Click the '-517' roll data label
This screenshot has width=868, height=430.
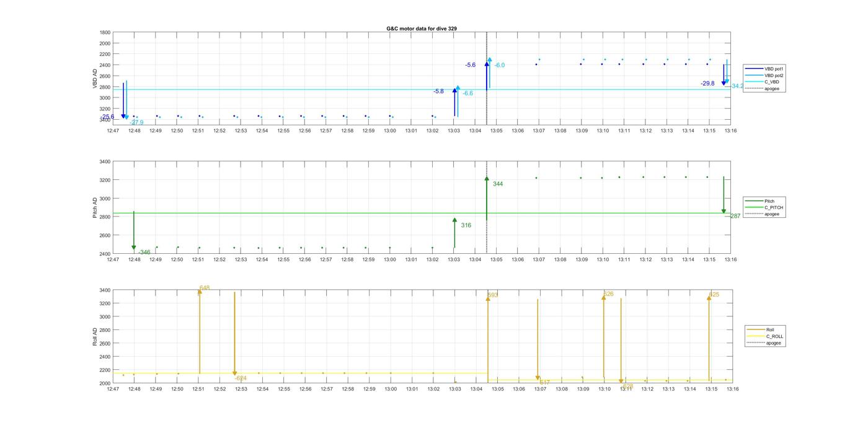[544, 383]
